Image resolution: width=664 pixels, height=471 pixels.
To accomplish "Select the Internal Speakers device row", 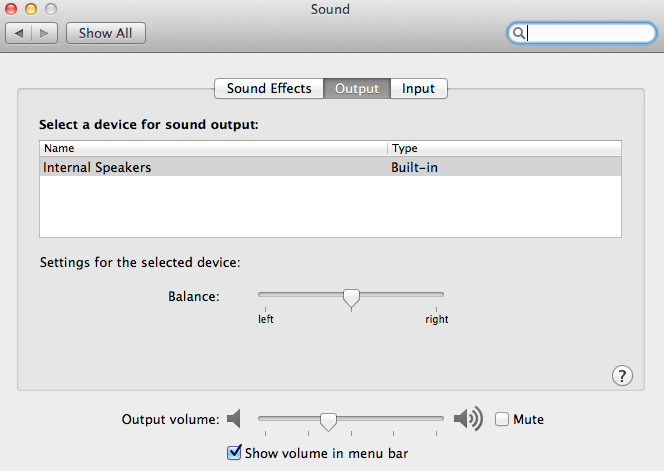I will (330, 167).
